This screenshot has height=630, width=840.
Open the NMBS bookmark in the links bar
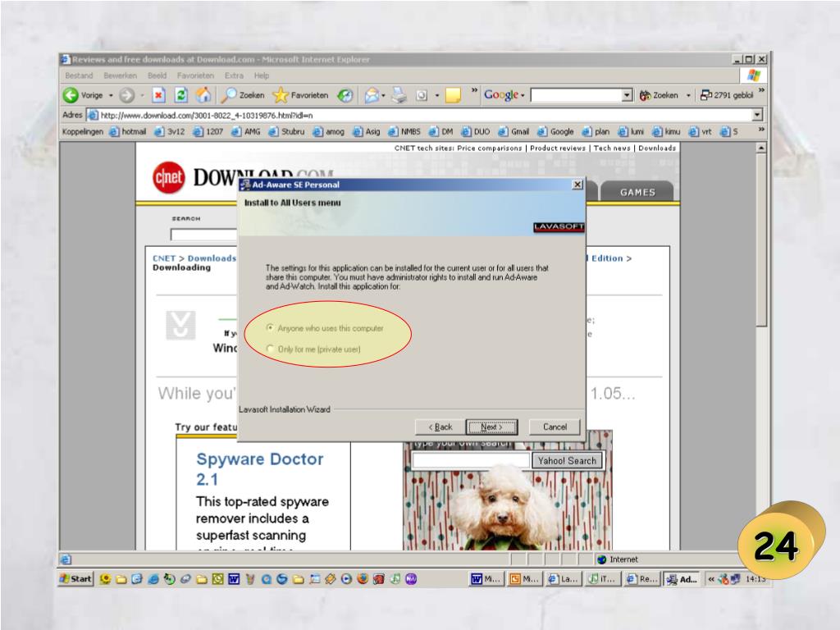coord(404,131)
